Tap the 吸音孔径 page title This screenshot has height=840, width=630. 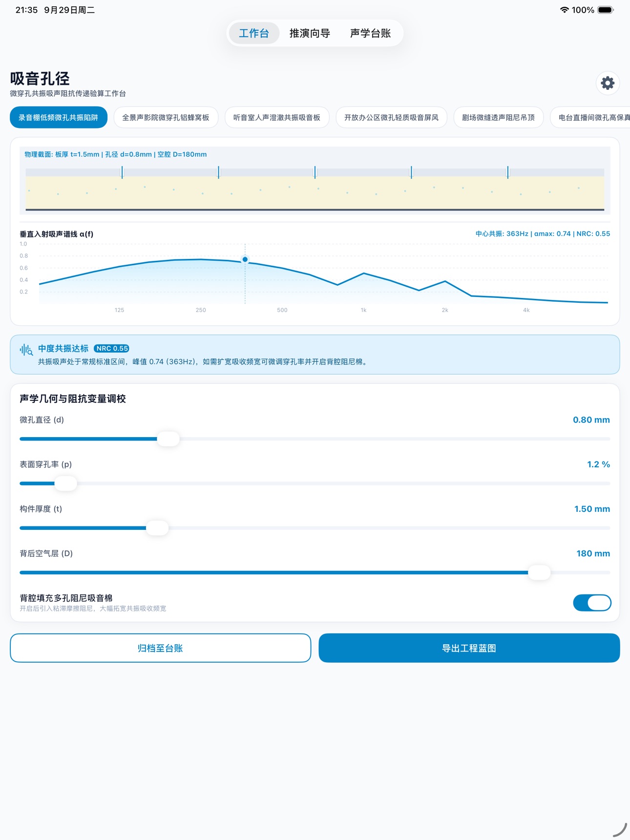click(x=40, y=79)
